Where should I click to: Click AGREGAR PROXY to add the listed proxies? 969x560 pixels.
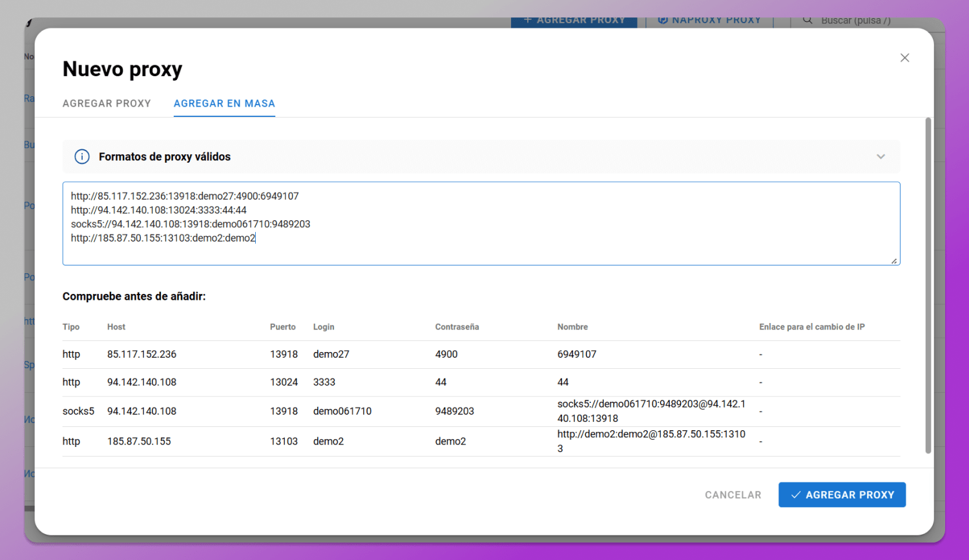tap(842, 495)
